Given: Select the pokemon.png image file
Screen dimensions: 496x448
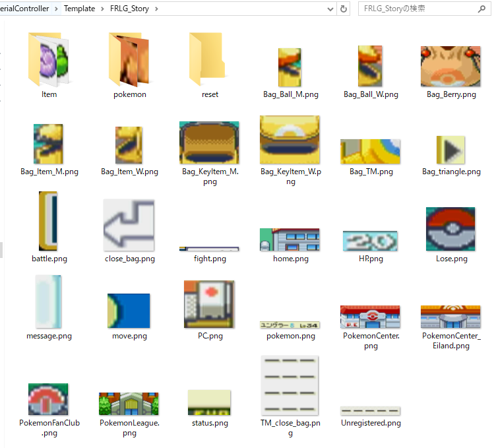Looking at the screenshot, I should (290, 325).
